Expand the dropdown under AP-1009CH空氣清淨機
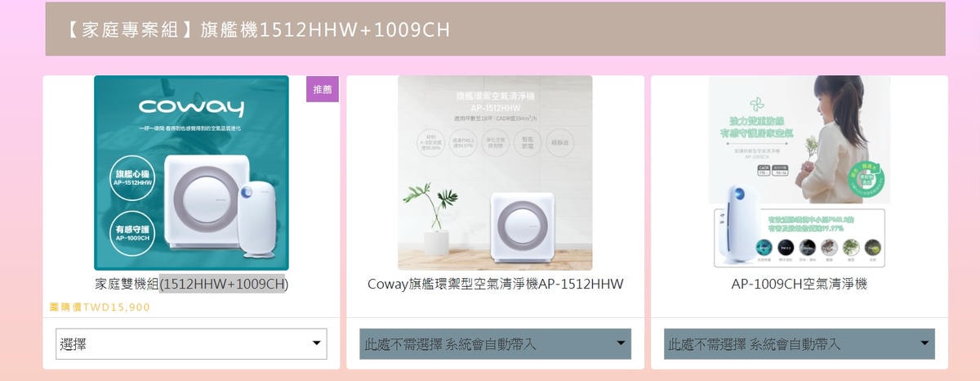 pos(799,344)
